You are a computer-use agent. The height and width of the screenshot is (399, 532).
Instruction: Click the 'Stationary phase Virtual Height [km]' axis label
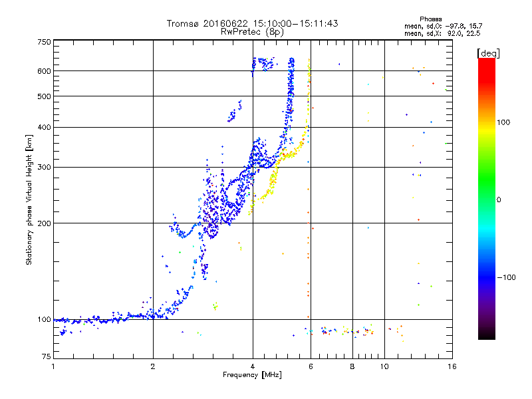(29, 199)
